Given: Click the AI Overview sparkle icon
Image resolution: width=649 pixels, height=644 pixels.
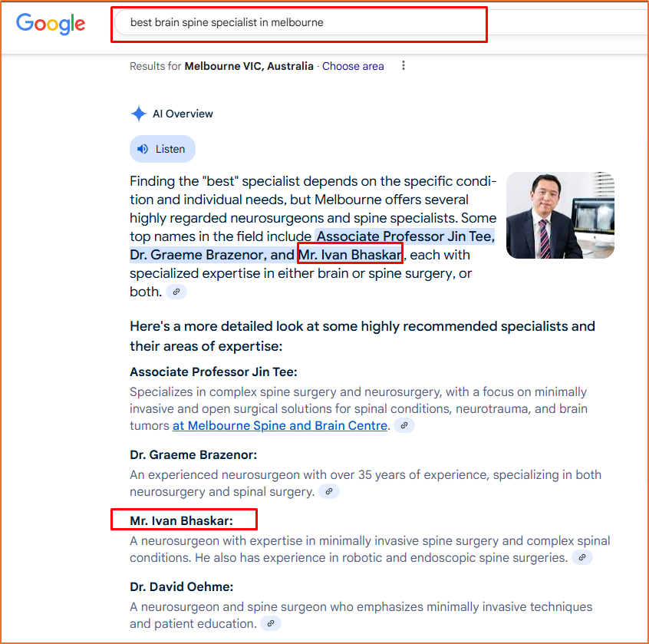Looking at the screenshot, I should click(x=138, y=114).
